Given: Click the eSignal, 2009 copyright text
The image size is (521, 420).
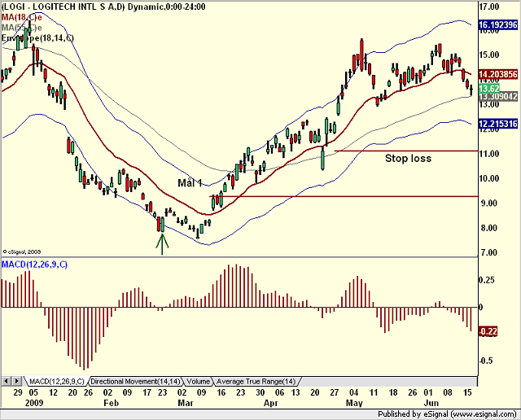Looking at the screenshot, I should [22, 252].
